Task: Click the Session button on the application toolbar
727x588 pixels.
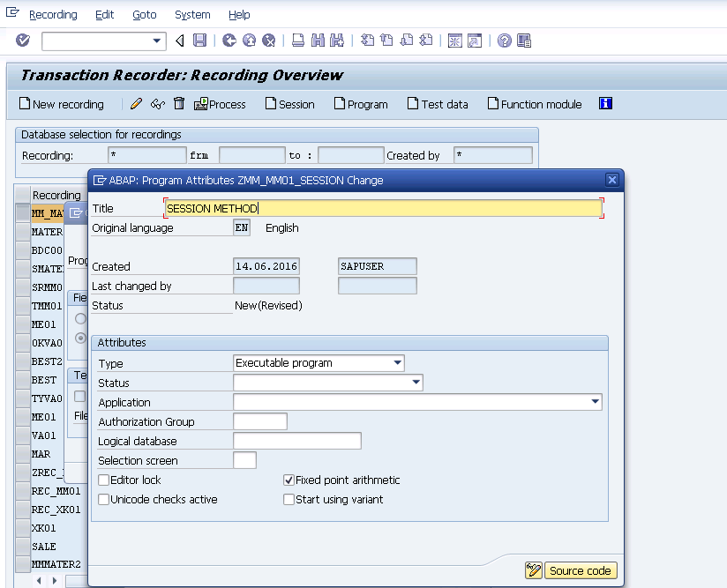Action: click(290, 103)
